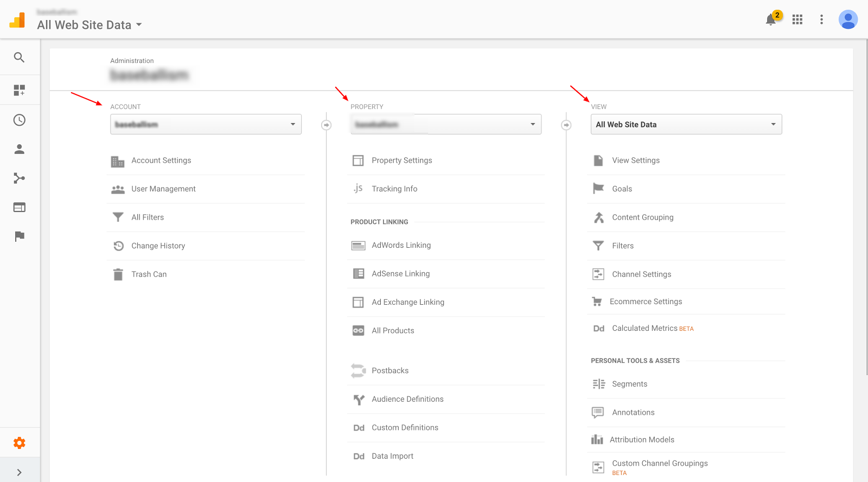Open Conversions flag icon in sidebar
Image resolution: width=868 pixels, height=482 pixels.
tap(20, 236)
